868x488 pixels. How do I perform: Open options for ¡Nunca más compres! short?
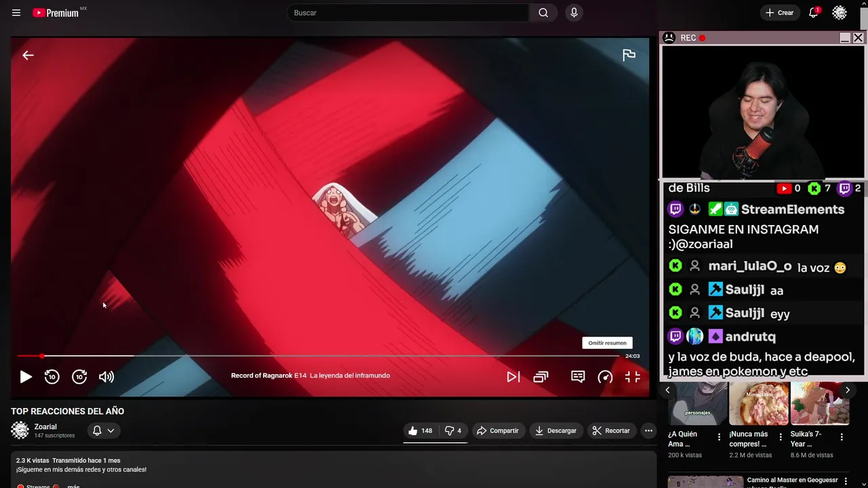pos(781,437)
